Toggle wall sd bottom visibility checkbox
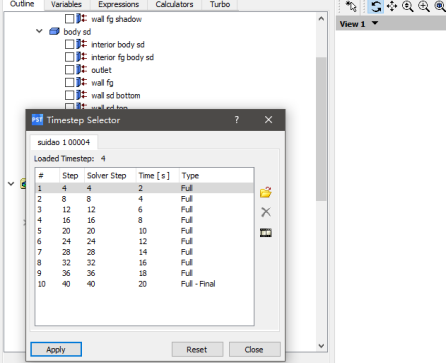 coord(69,95)
